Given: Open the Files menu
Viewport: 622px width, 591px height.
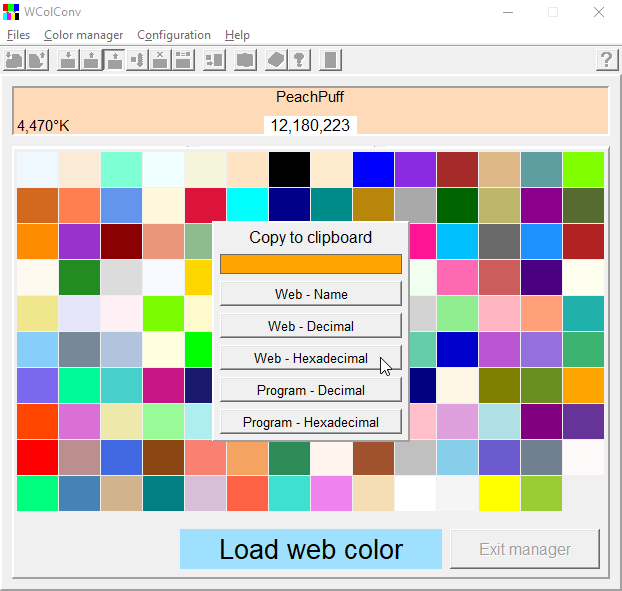Looking at the screenshot, I should point(18,35).
